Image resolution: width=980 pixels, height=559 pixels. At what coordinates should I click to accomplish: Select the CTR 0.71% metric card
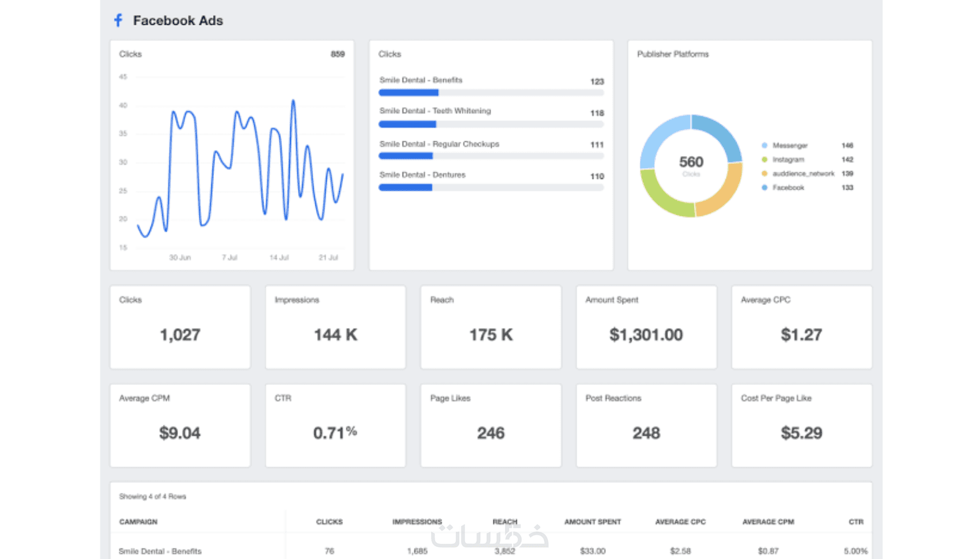tap(336, 426)
